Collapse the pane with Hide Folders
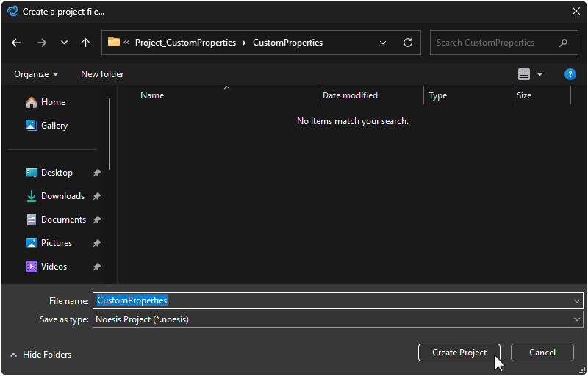The image size is (588, 376). (x=40, y=355)
